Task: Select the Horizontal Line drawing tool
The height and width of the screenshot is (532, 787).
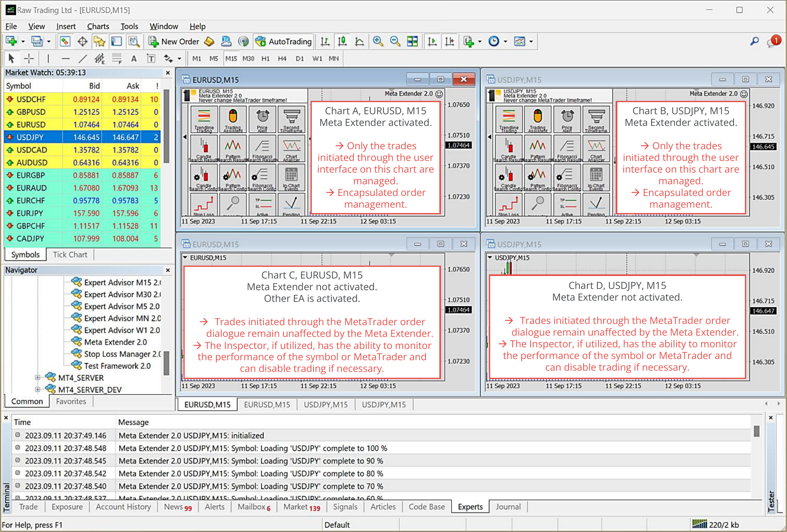Action: [x=65, y=59]
